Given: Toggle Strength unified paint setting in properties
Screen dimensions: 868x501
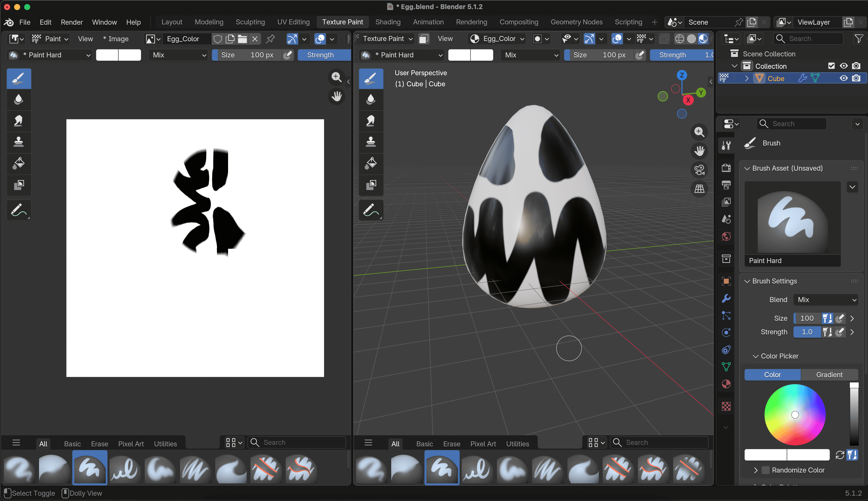Looking at the screenshot, I should click(827, 332).
